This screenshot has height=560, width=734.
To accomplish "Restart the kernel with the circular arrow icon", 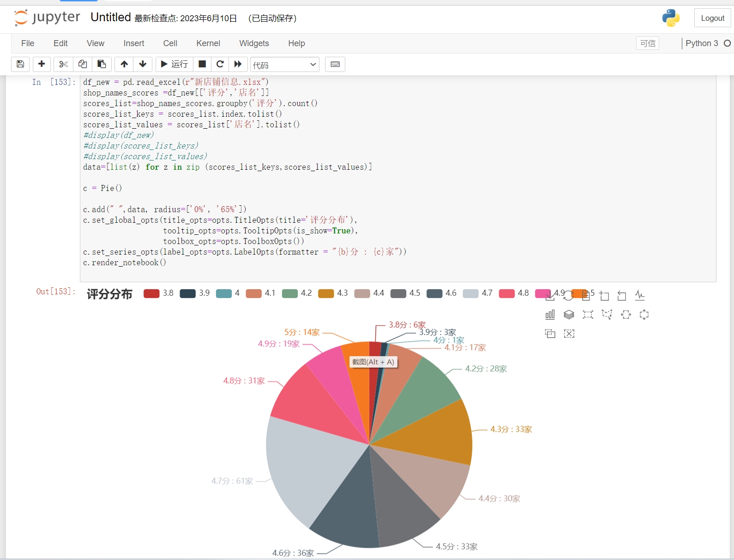I will [220, 64].
